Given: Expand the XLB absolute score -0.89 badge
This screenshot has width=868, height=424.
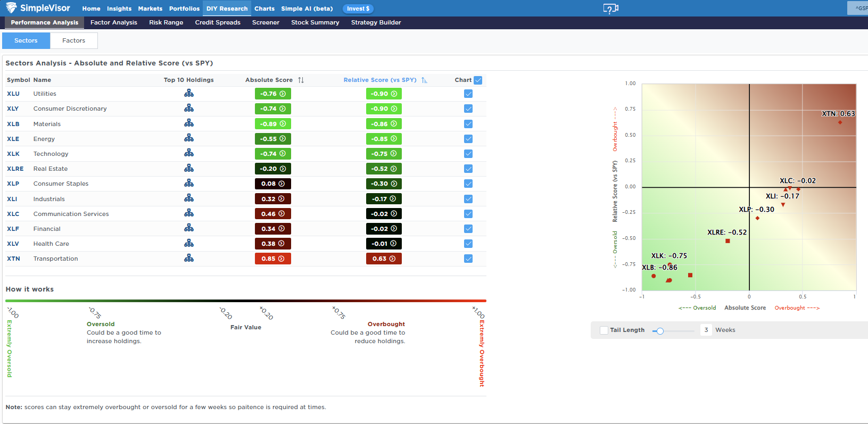Looking at the screenshot, I should (272, 124).
